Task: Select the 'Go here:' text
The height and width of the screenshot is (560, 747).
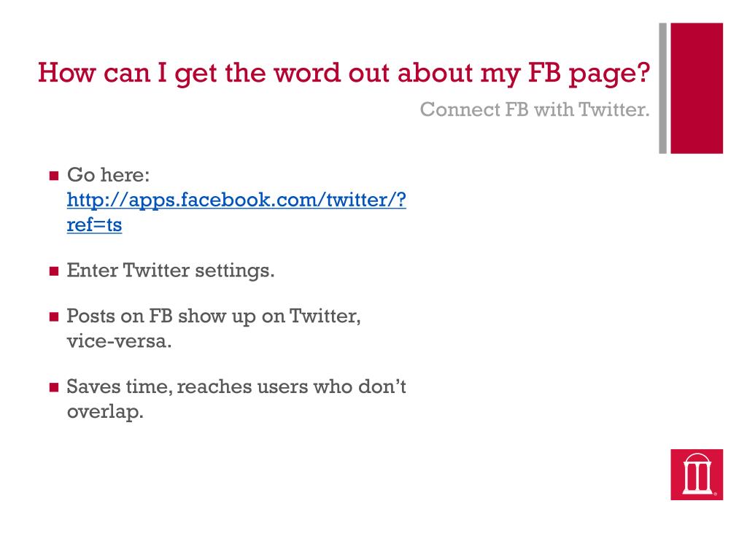Action: (x=108, y=175)
